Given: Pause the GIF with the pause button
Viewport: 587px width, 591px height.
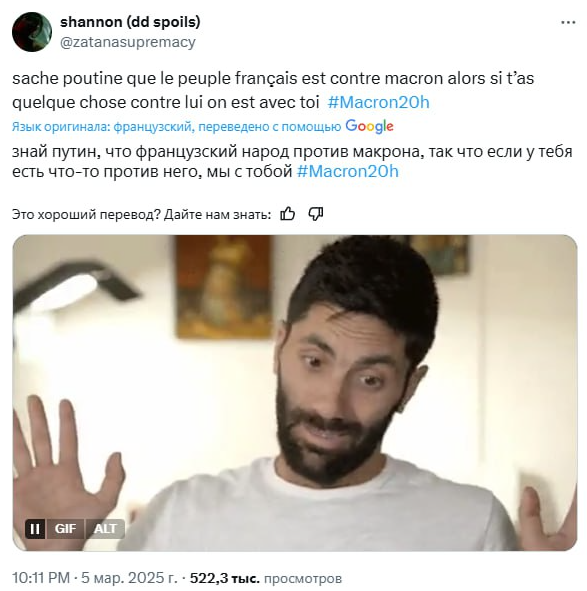Looking at the screenshot, I should click(35, 529).
